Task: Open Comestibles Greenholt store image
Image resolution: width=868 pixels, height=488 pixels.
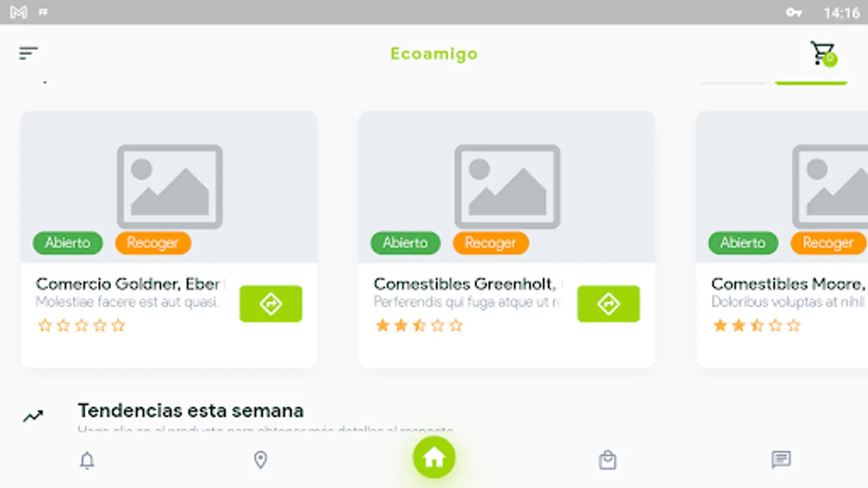Action: pos(507,187)
